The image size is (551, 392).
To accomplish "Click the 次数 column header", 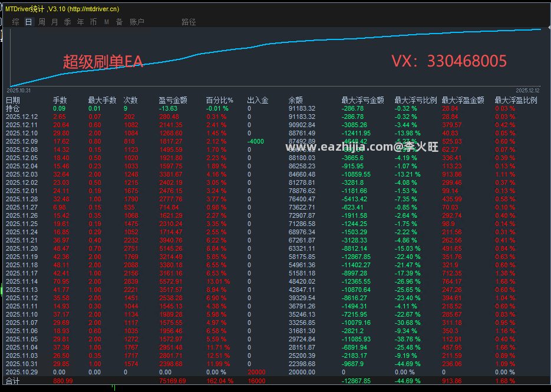I will [x=130, y=101].
